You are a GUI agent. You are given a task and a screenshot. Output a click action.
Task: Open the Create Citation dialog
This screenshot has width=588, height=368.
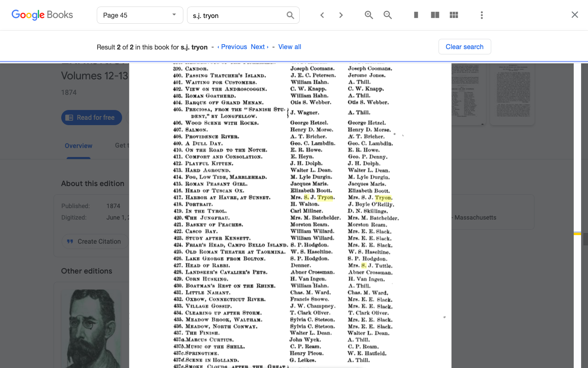pyautogui.click(x=94, y=241)
